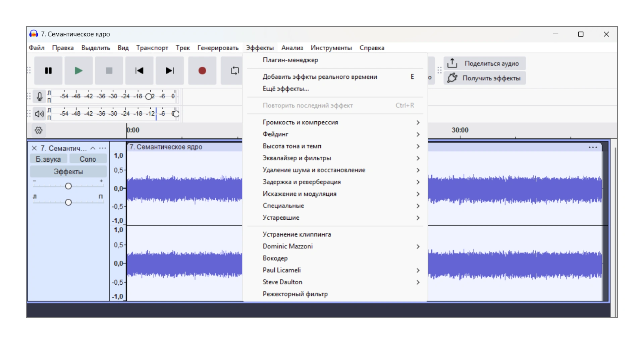Image resolution: width=644 pixels, height=344 pixels.
Task: Skip to end of track
Action: 170,71
